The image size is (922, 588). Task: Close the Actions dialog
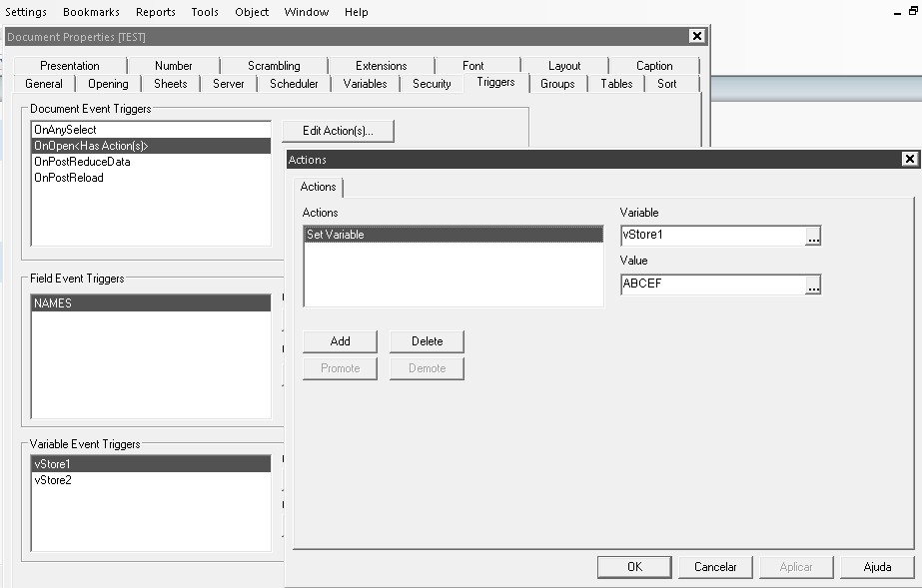tap(909, 159)
